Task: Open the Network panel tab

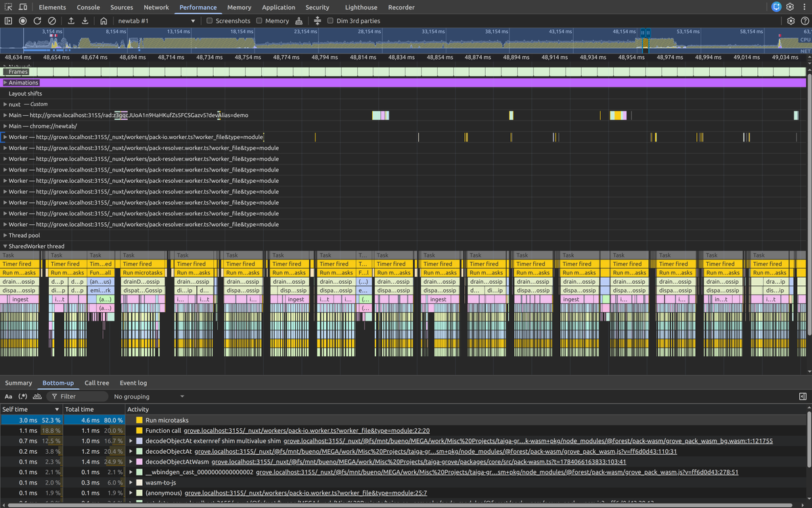Action: click(156, 7)
